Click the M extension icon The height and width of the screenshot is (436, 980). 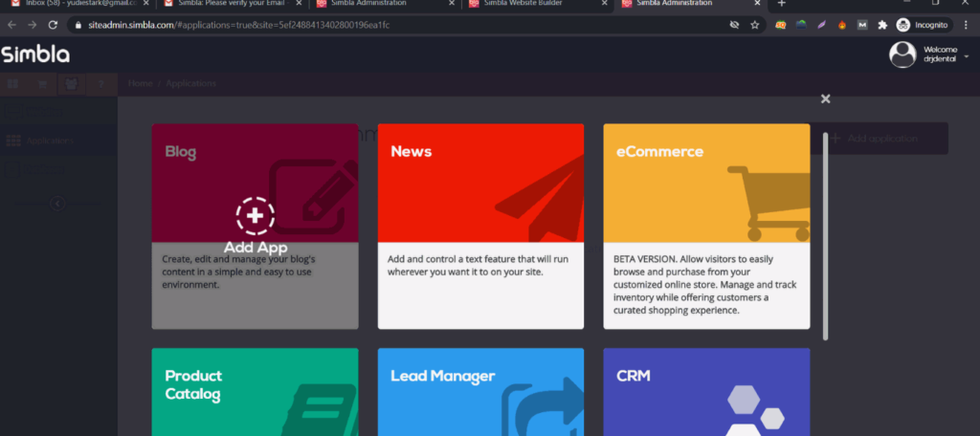click(x=862, y=25)
